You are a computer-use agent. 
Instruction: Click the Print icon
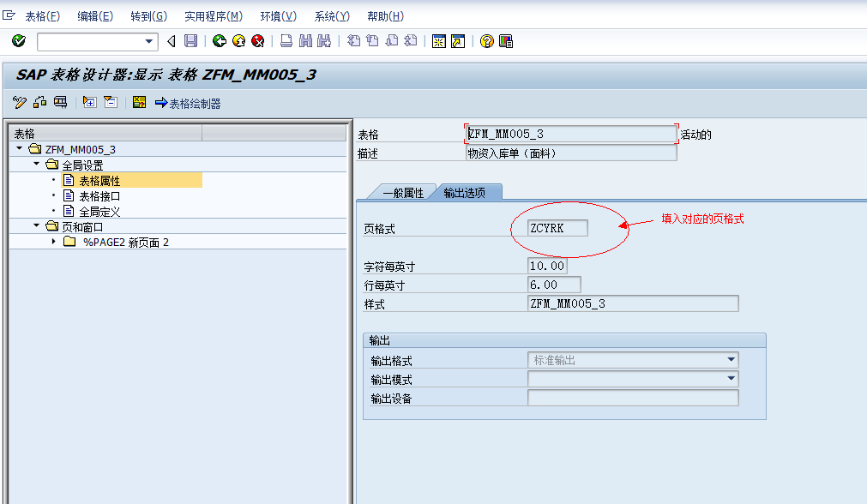click(x=286, y=41)
